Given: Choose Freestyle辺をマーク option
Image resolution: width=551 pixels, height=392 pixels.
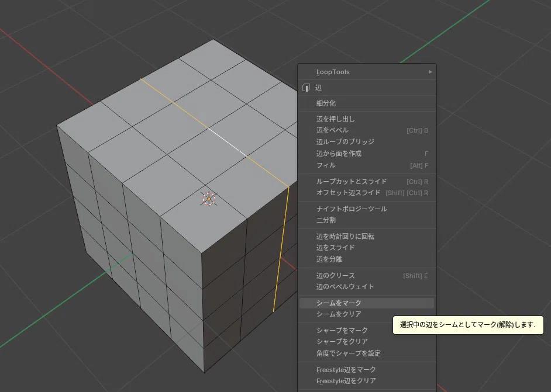Looking at the screenshot, I should [x=367, y=370].
